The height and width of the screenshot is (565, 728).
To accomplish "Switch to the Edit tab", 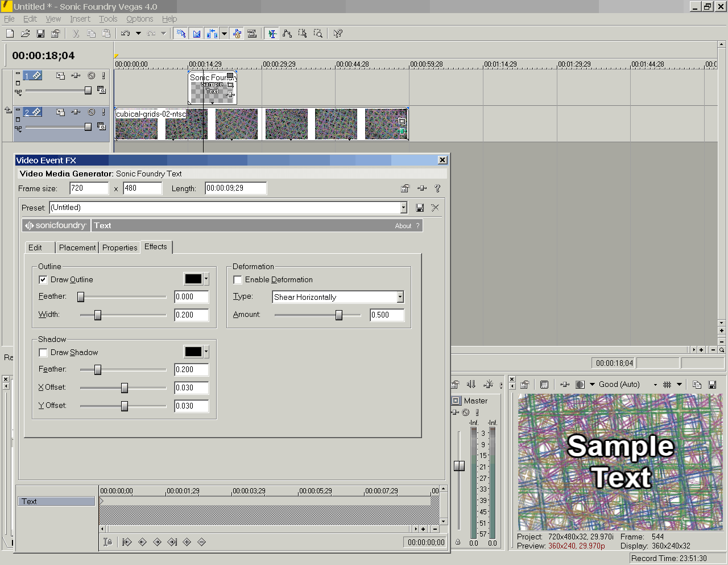I will tap(35, 248).
